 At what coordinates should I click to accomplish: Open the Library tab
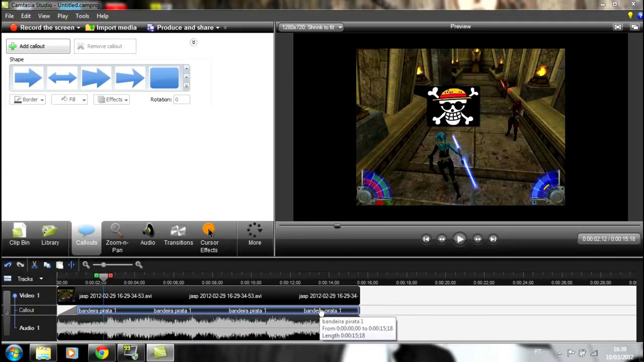pos(50,235)
